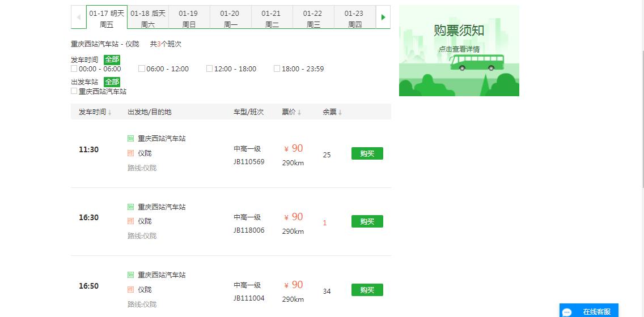The height and width of the screenshot is (317, 644).
Task: Tick the 18:00 - 23:59 time checkbox
Action: [277, 69]
